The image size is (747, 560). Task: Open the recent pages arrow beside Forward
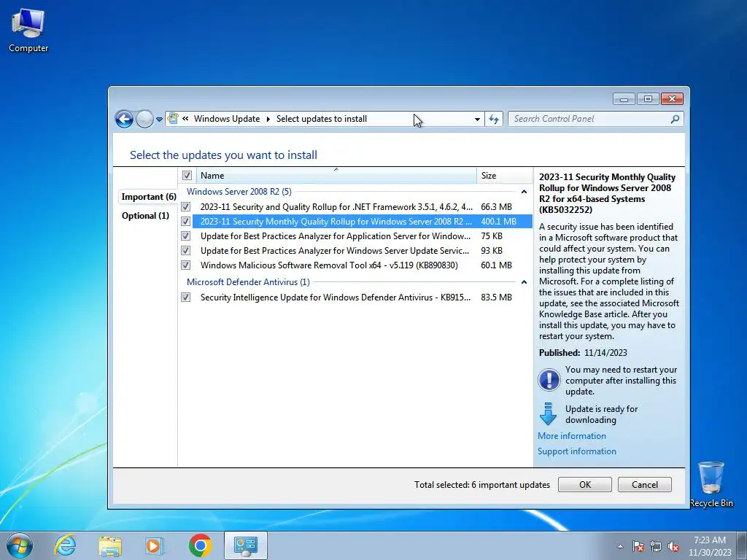(160, 120)
